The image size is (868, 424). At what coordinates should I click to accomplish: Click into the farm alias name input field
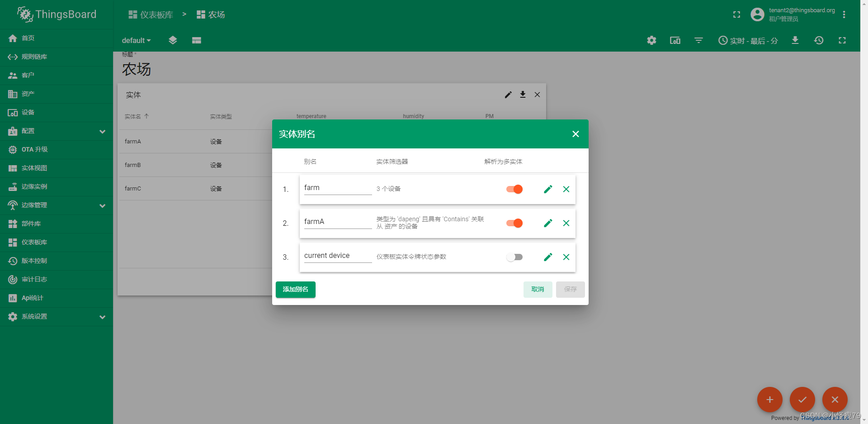[x=337, y=187]
